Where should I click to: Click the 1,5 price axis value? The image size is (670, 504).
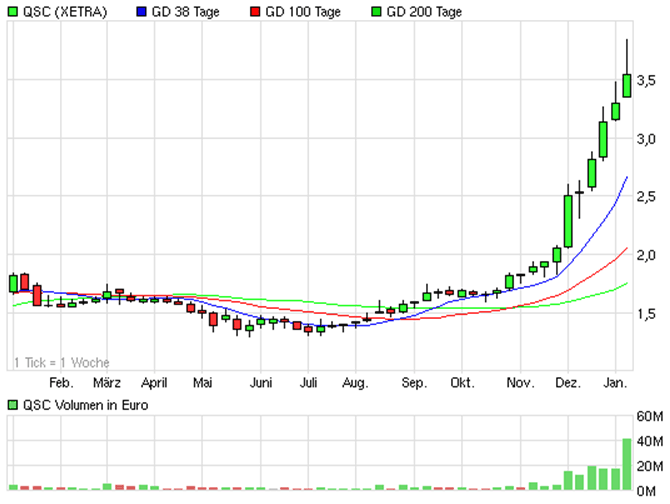[646, 314]
